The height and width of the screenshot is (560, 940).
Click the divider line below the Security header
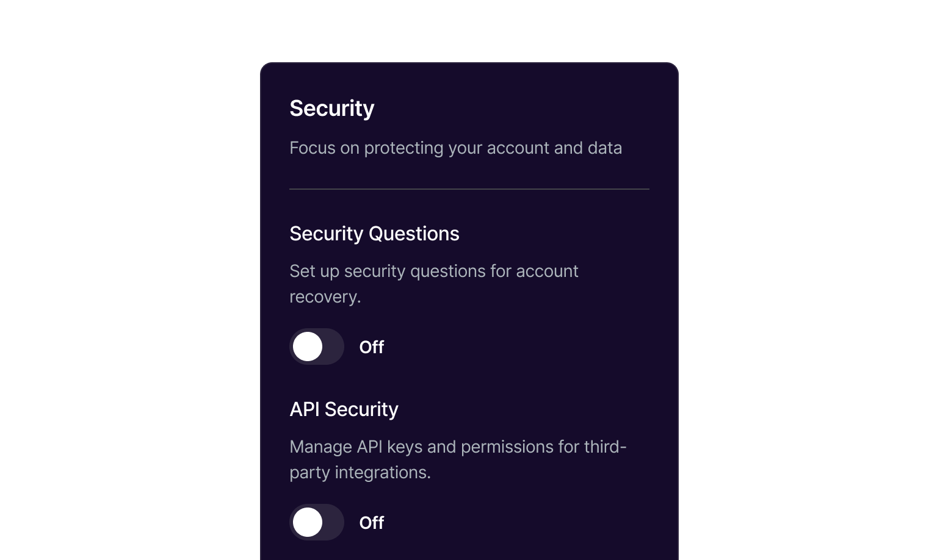[x=469, y=189]
